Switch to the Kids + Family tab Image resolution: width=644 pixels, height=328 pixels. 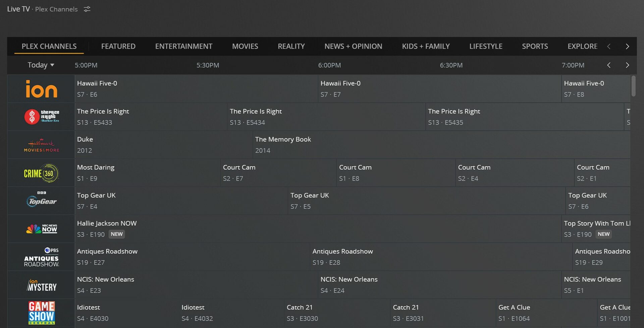click(x=426, y=46)
